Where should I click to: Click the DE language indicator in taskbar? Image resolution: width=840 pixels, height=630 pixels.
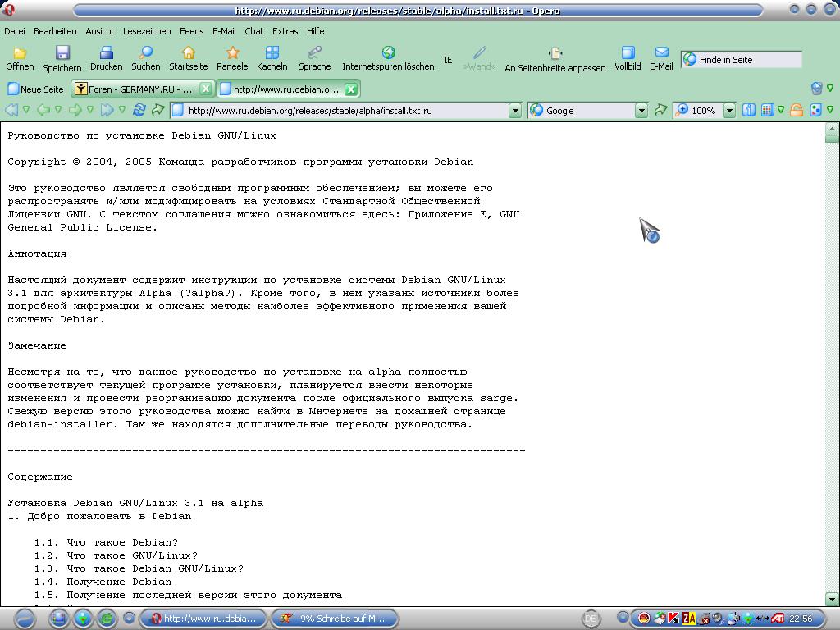coord(591,619)
